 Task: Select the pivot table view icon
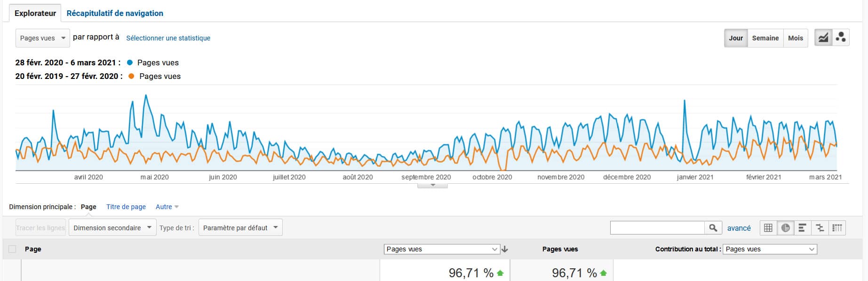837,228
